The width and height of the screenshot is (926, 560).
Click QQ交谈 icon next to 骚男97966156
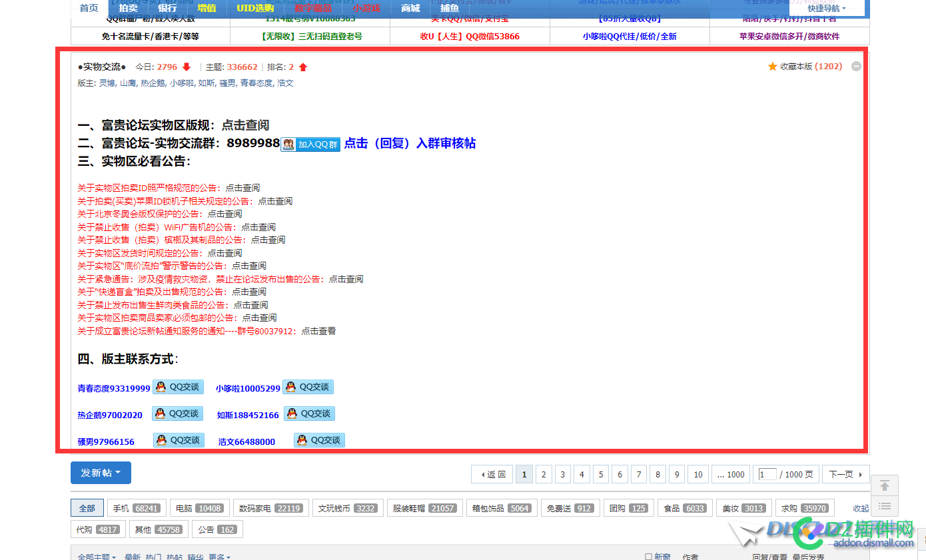pos(179,440)
